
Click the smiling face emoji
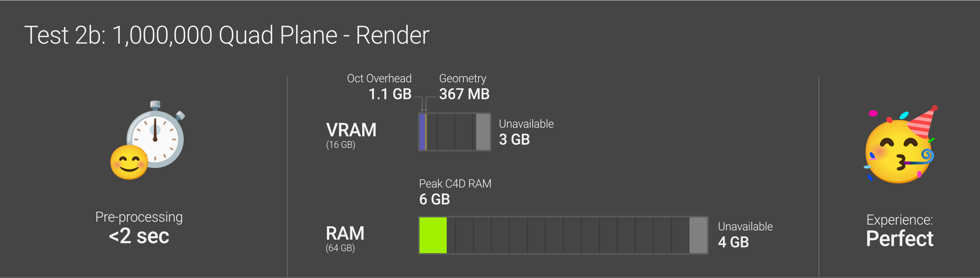(129, 162)
